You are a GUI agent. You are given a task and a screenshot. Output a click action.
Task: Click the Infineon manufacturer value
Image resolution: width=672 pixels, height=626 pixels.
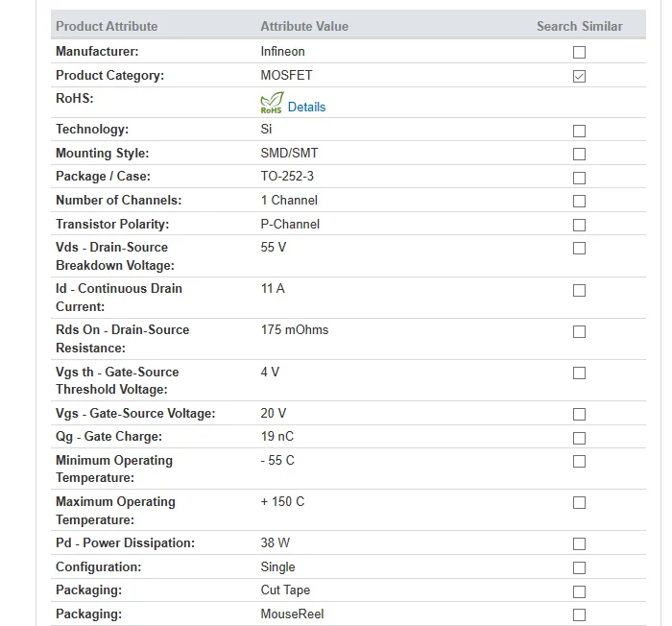283,52
